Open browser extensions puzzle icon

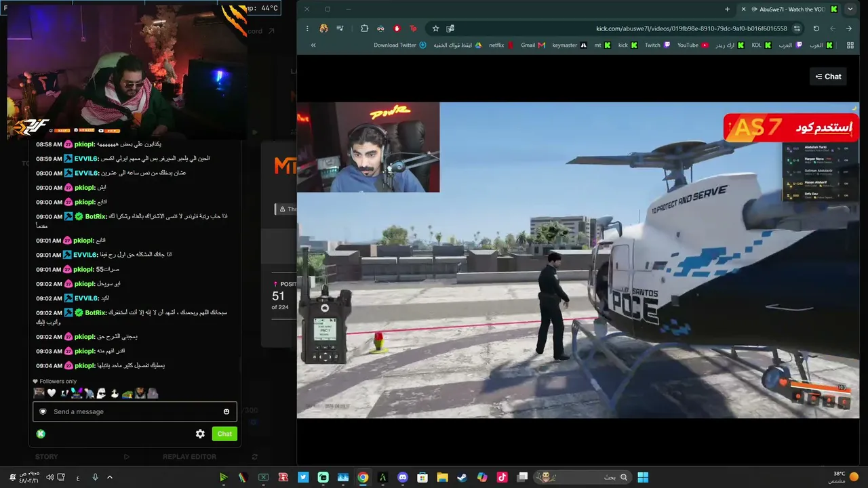pos(364,28)
